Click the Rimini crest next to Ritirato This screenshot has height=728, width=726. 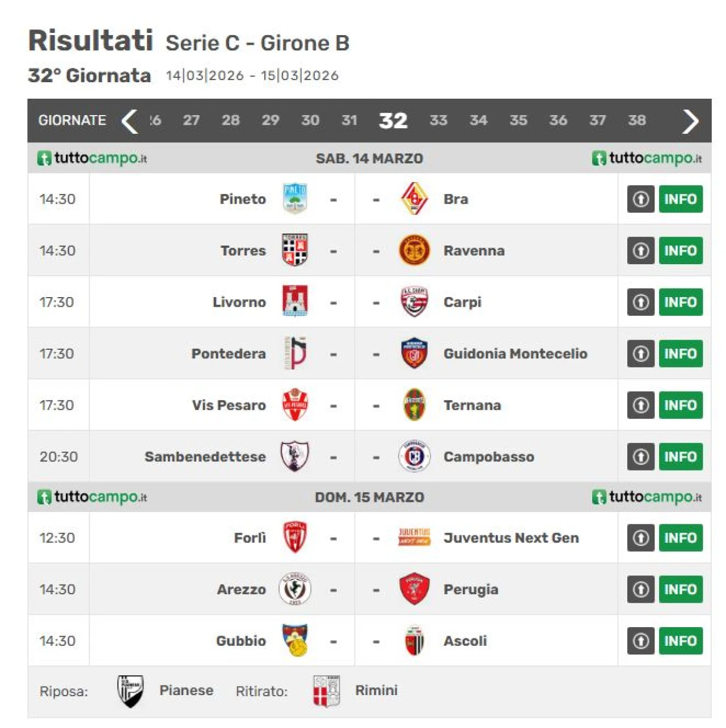coord(326,691)
